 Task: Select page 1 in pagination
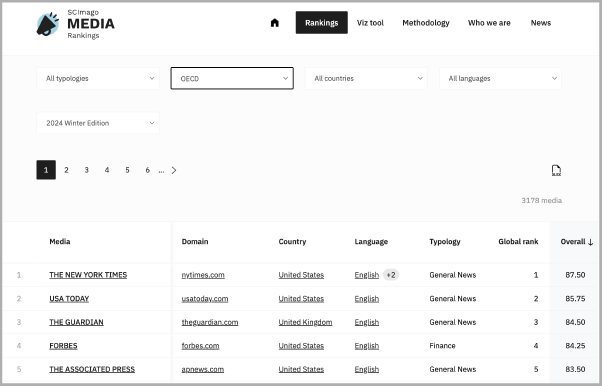[46, 170]
